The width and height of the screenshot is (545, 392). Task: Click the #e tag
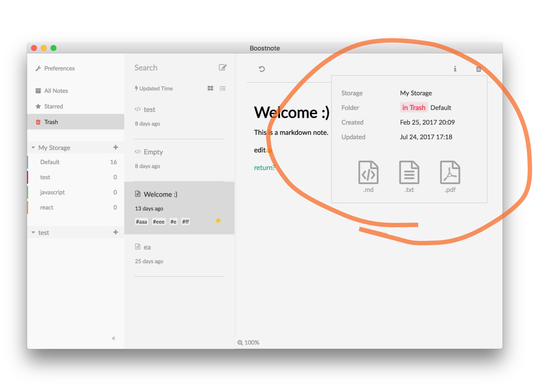point(174,221)
